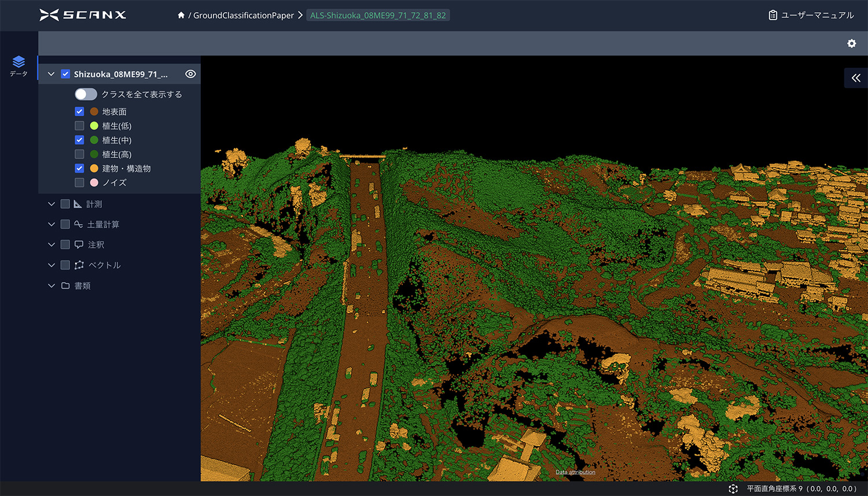Open GroundClassificationPaper breadcrumb
The height and width of the screenshot is (496, 868).
(243, 16)
